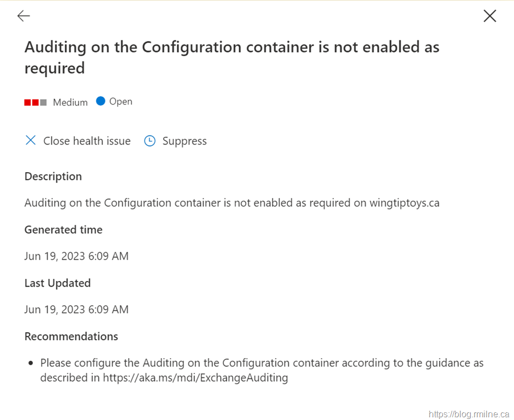Image resolution: width=514 pixels, height=420 pixels.
Task: Click the back arrow icon
Action: (24, 16)
